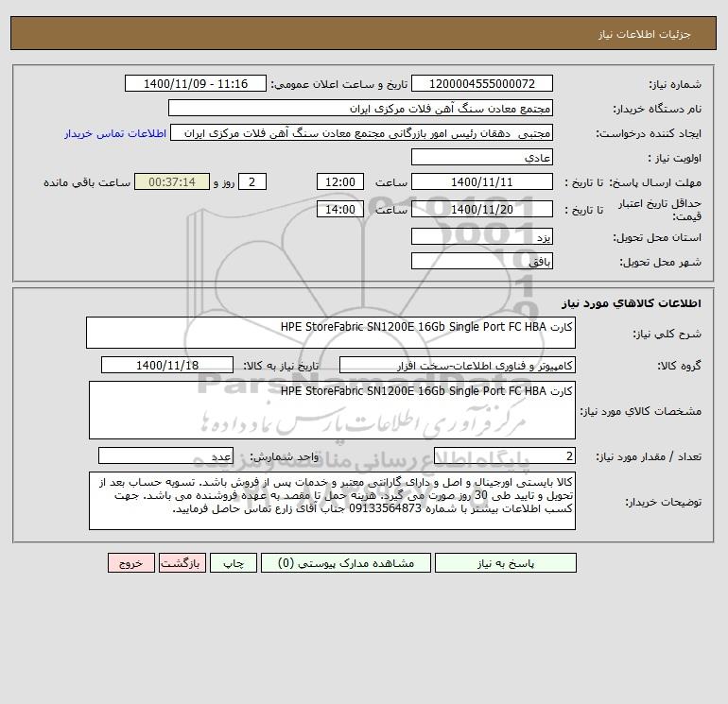
Task: Open 'اطلاعات تماس خریدار' link
Action: click(x=115, y=133)
